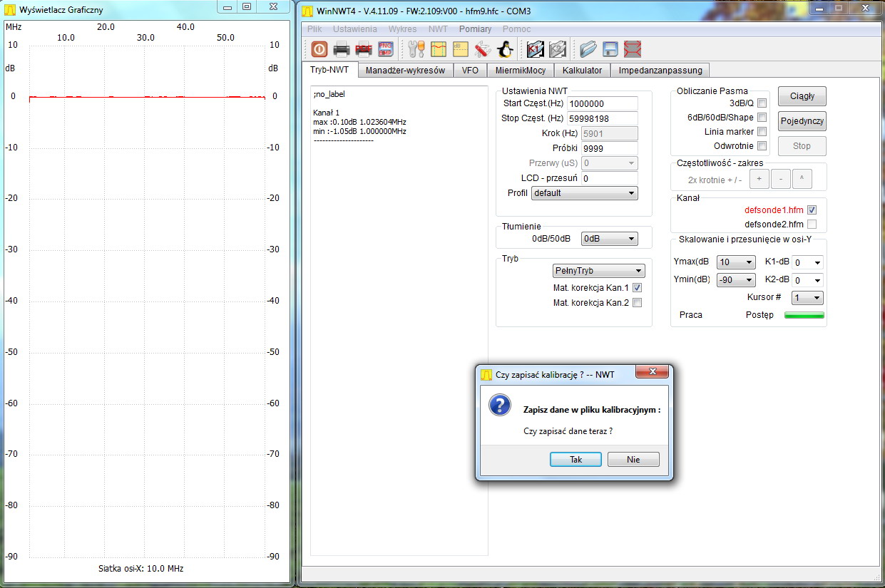Click the Start Częst. (Hz) input field
885x588 pixels.
click(x=603, y=104)
